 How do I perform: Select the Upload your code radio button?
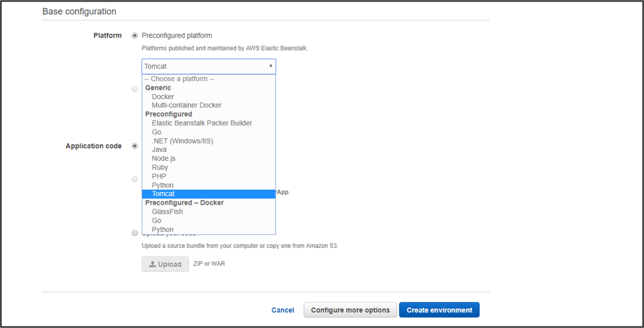coord(135,233)
